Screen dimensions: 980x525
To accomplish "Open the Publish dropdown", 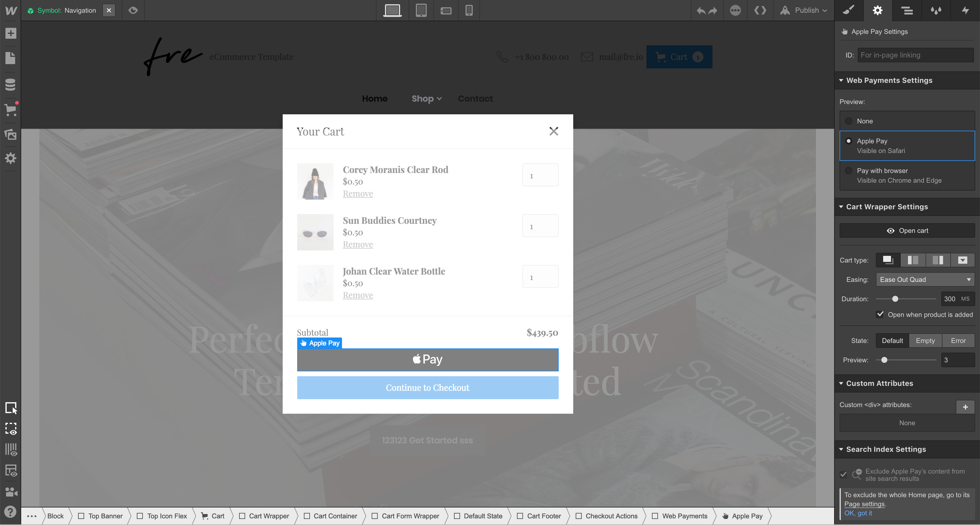I will tap(804, 10).
